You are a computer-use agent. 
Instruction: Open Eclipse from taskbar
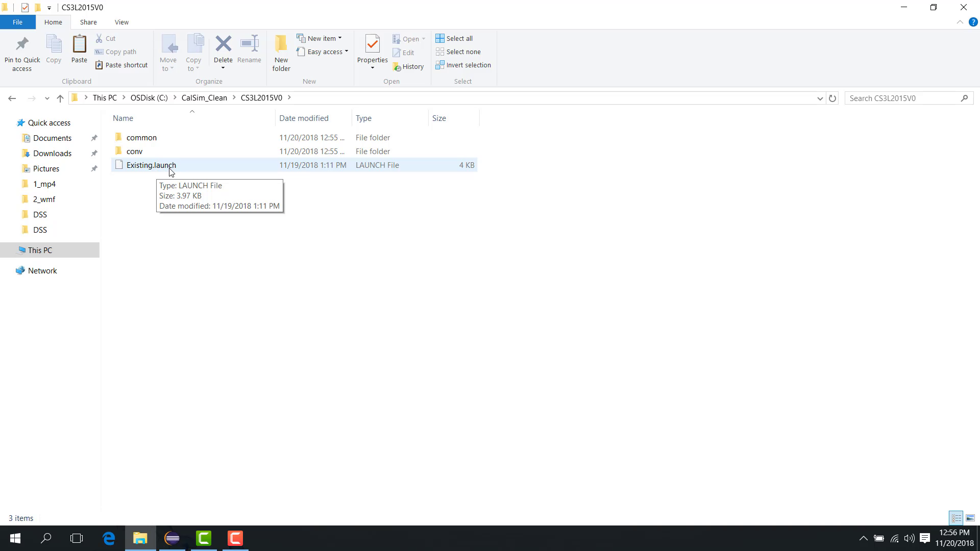[x=172, y=538]
